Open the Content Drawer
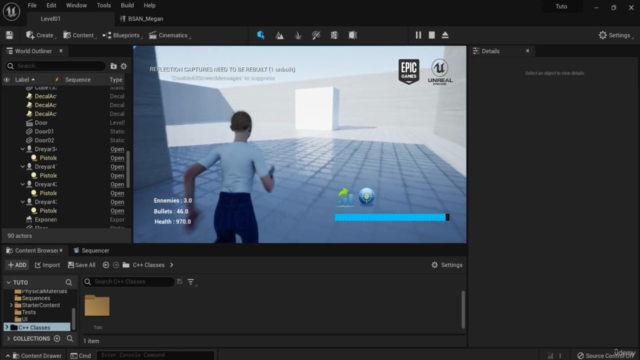640x360 pixels. pyautogui.click(x=37, y=356)
